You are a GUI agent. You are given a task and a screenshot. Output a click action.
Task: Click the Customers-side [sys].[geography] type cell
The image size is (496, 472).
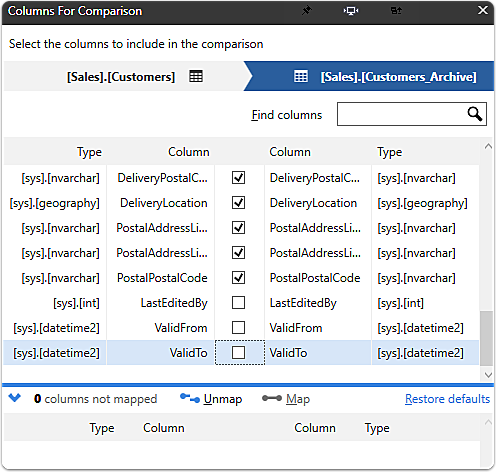[55, 203]
